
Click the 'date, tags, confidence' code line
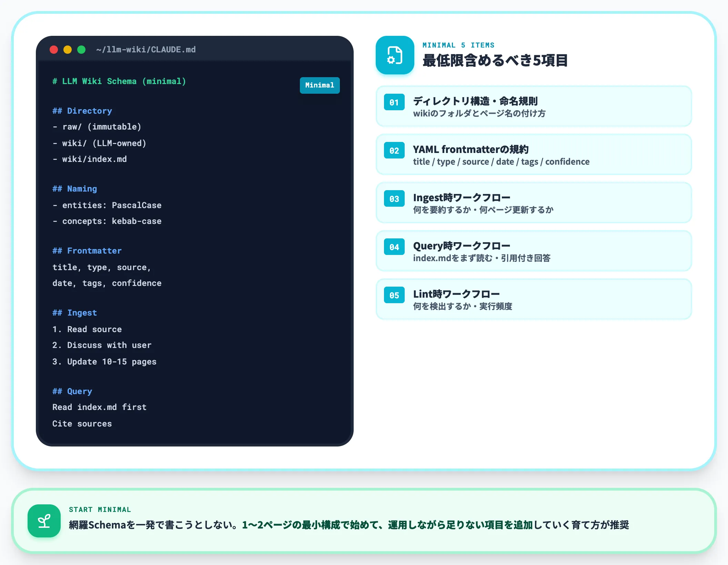[107, 283]
